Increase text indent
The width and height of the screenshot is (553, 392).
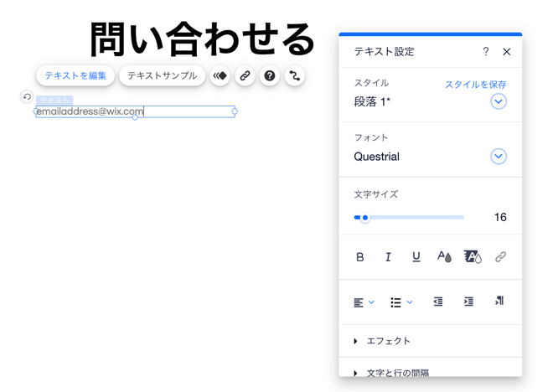(468, 302)
